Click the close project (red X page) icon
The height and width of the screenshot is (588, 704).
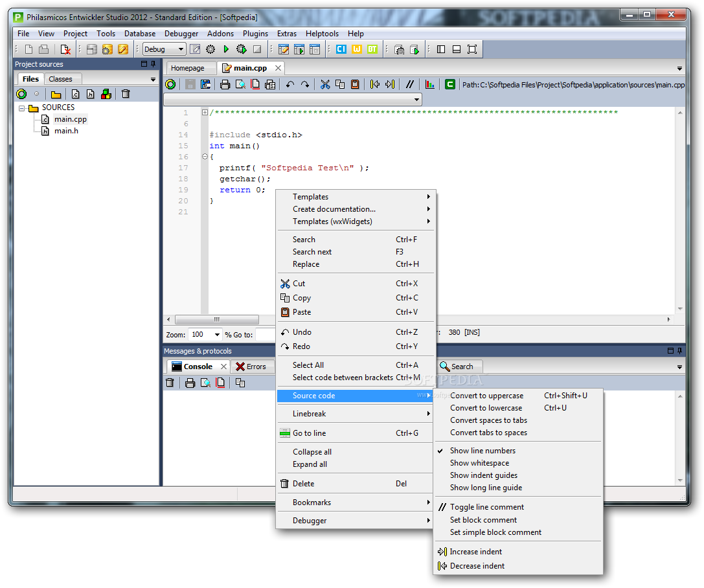[65, 49]
